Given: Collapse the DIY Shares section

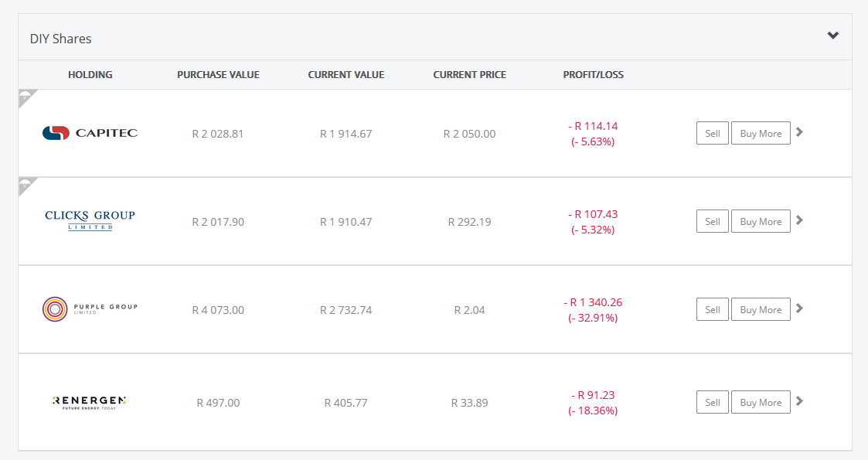Looking at the screenshot, I should pos(832,35).
